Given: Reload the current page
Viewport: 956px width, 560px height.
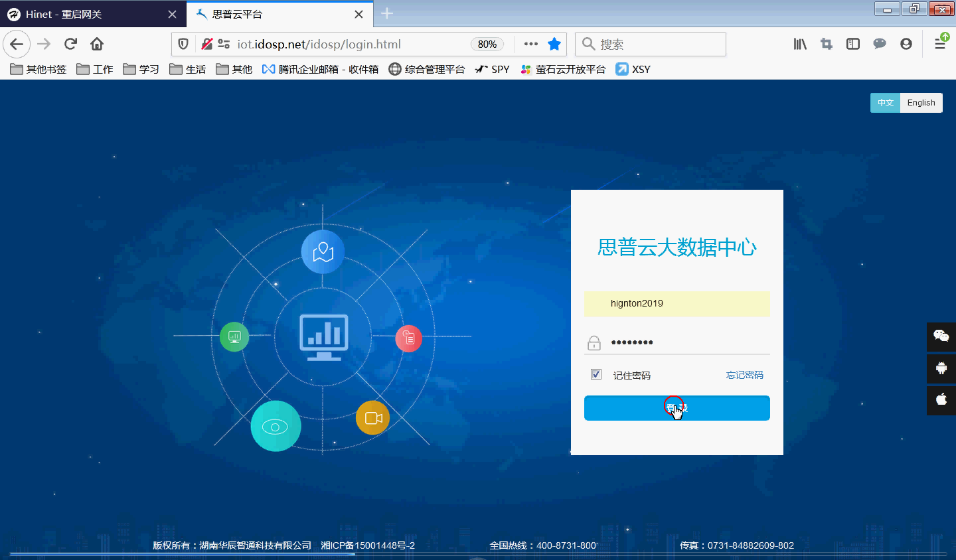Looking at the screenshot, I should (x=70, y=44).
